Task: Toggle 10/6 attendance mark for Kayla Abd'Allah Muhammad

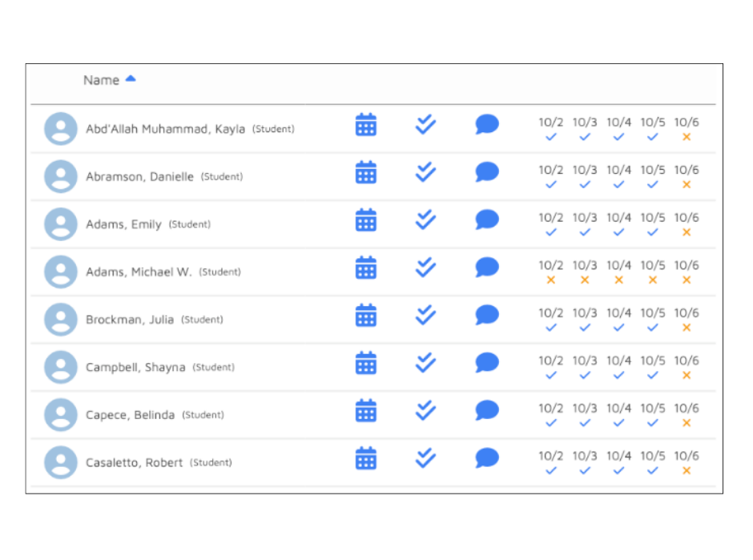Action: point(687,138)
